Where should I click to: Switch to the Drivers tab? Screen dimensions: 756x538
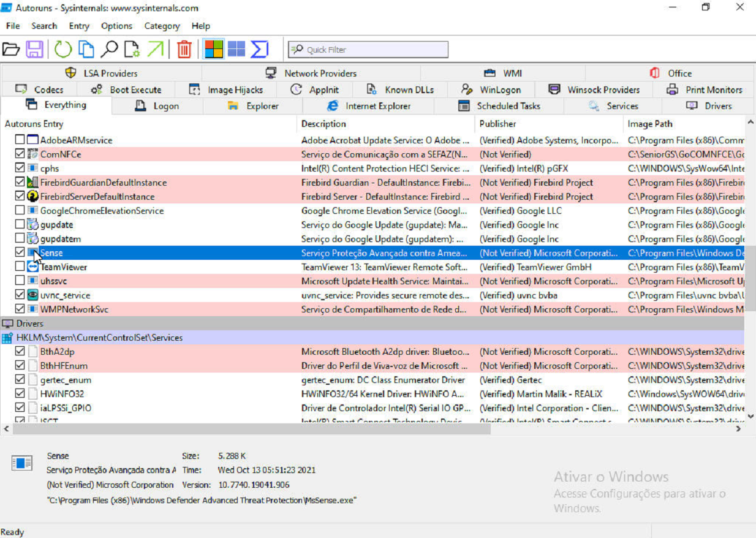(x=708, y=106)
